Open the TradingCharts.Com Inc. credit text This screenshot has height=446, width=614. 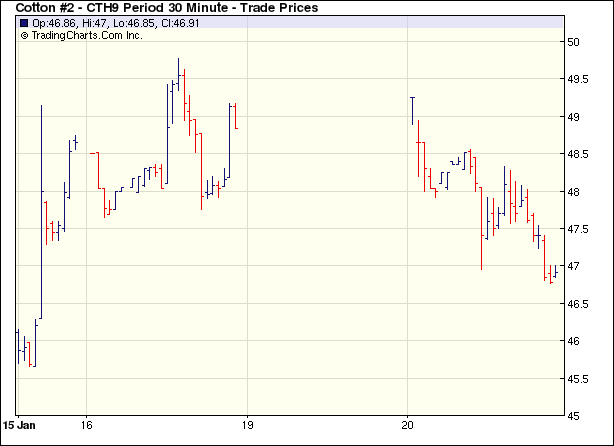(x=88, y=35)
